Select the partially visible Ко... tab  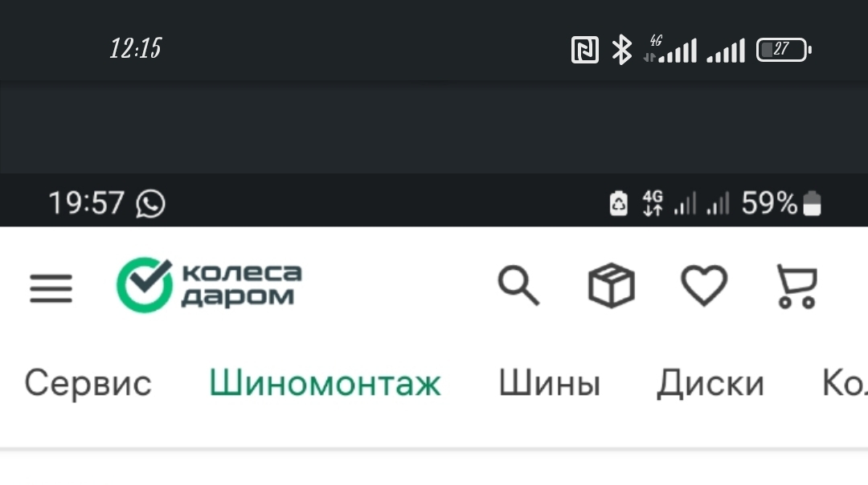[845, 383]
